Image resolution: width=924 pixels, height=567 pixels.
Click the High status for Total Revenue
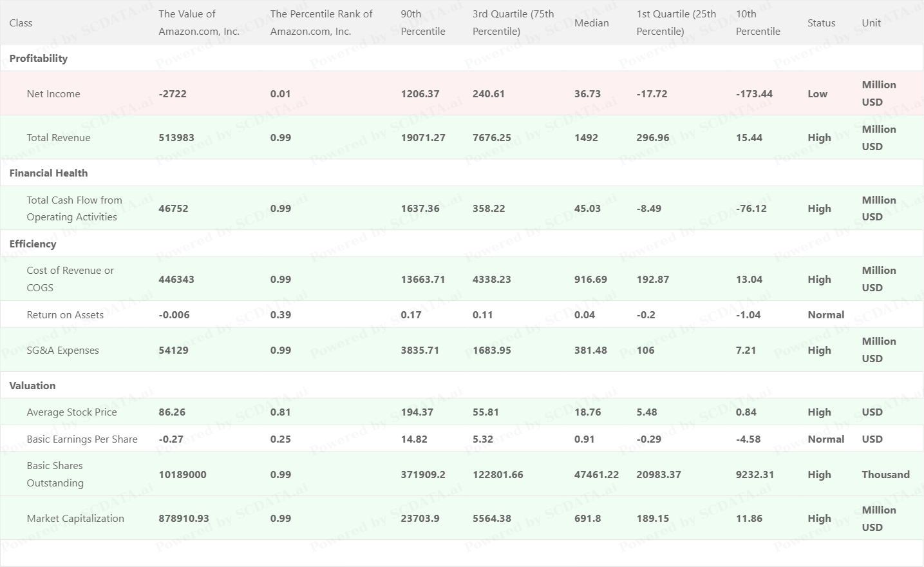(x=819, y=137)
